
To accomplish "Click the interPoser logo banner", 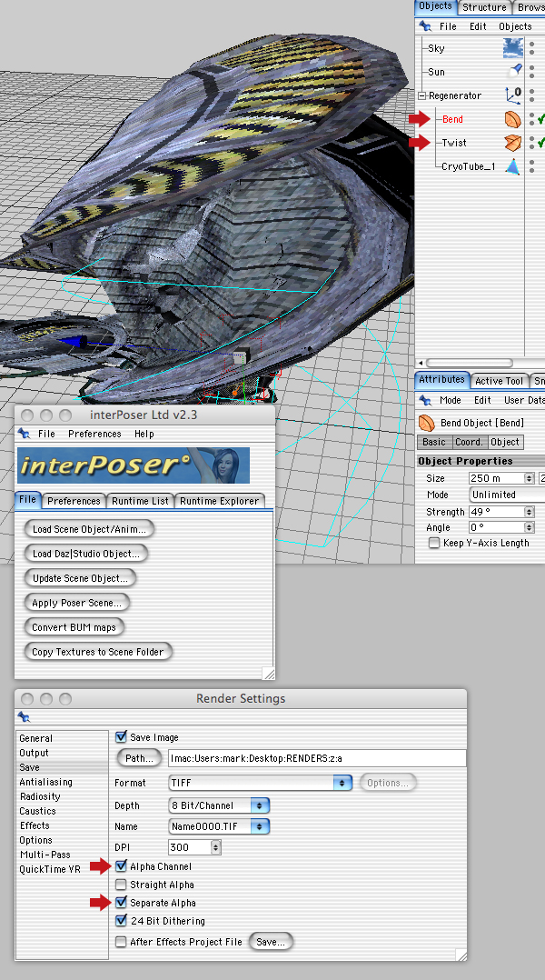I will coord(133,465).
